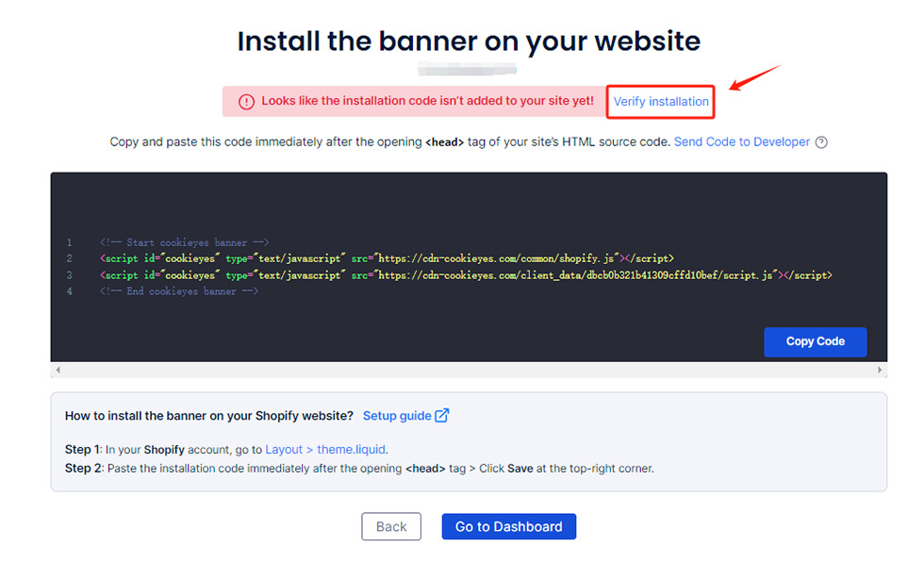
Task: Click the external link icon beside Setup guide
Action: point(442,416)
